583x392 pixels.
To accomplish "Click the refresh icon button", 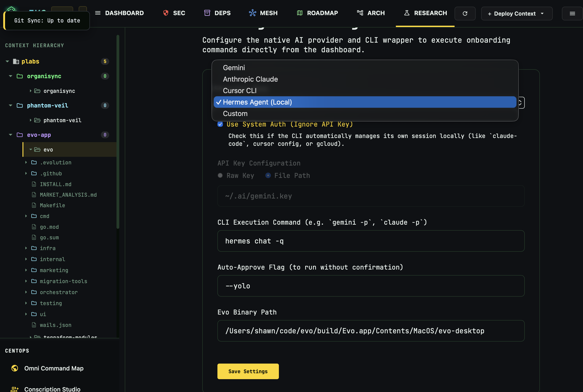I will (x=465, y=14).
